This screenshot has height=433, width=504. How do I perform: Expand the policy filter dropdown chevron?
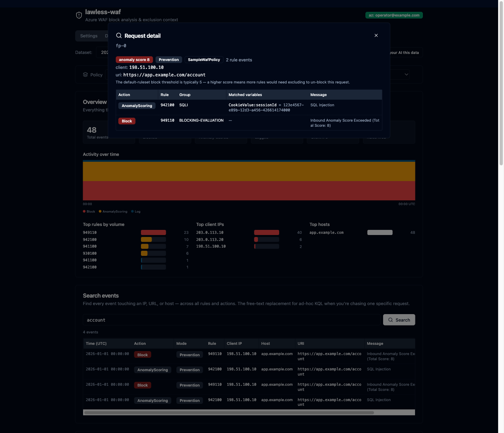pos(407,74)
